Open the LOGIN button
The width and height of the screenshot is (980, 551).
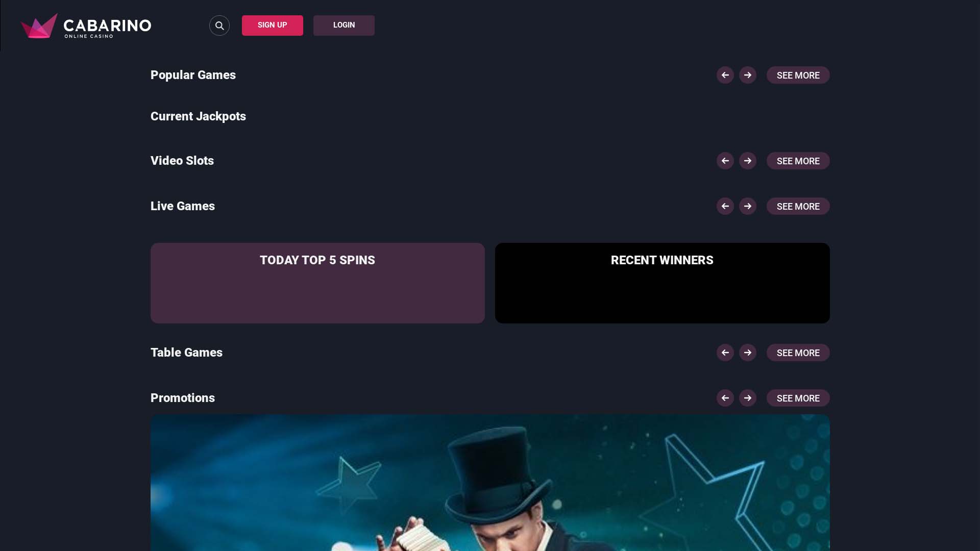click(344, 26)
